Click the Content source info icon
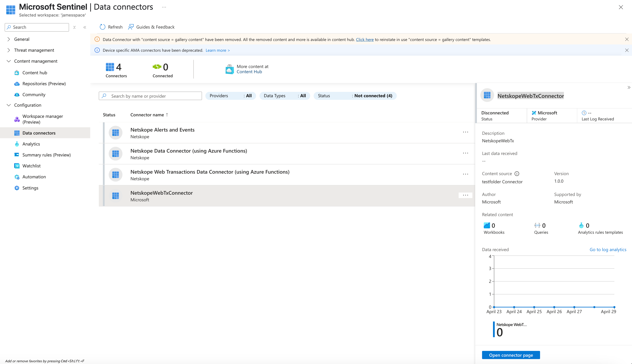The height and width of the screenshot is (364, 632). (x=517, y=174)
